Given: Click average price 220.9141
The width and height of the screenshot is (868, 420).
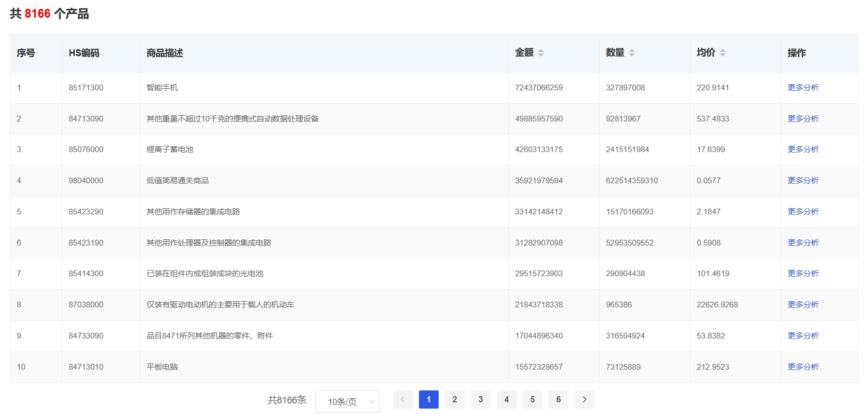Looking at the screenshot, I should pyautogui.click(x=713, y=88).
